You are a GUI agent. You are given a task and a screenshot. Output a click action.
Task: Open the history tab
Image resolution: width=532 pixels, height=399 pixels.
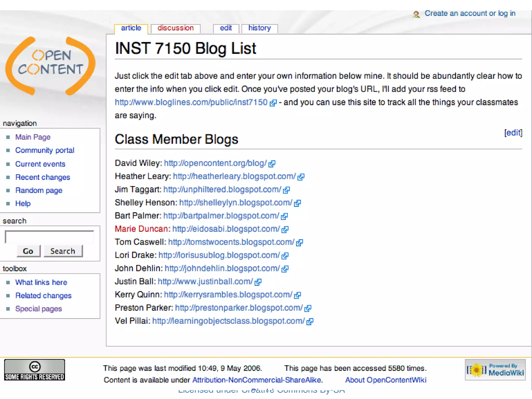[259, 28]
